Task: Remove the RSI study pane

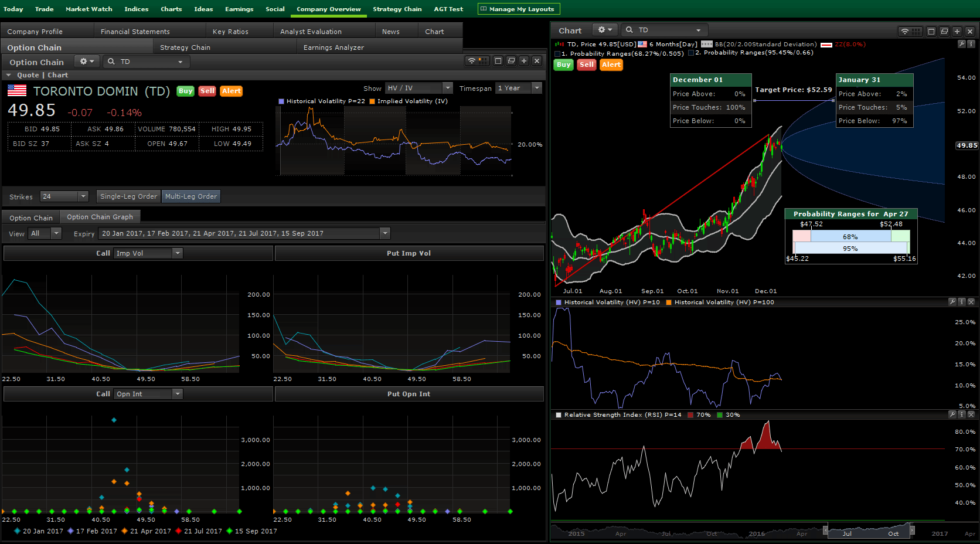Action: 971,414
